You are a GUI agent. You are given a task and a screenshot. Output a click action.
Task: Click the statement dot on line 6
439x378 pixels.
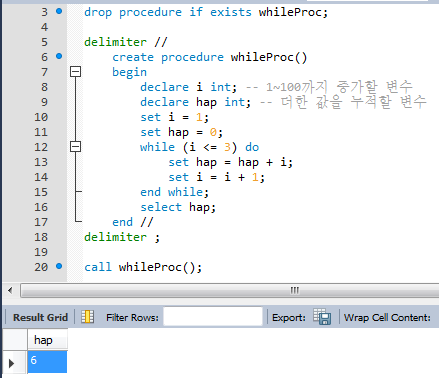59,56
